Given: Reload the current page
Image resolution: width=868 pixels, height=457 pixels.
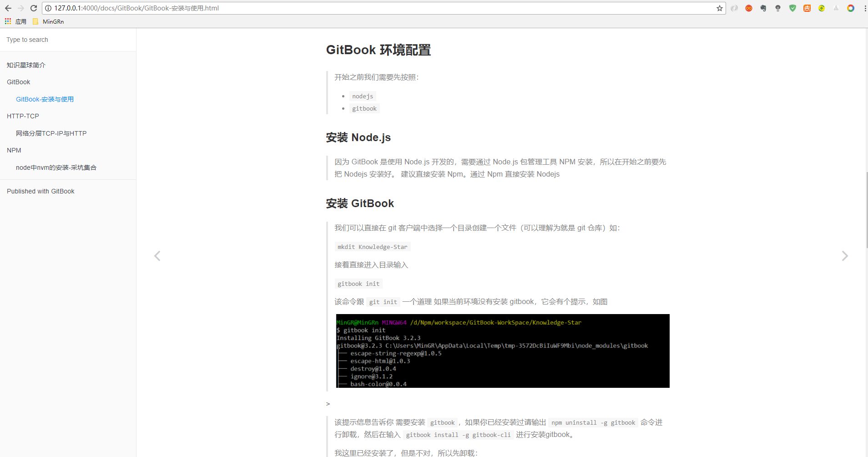Looking at the screenshot, I should click(x=34, y=8).
